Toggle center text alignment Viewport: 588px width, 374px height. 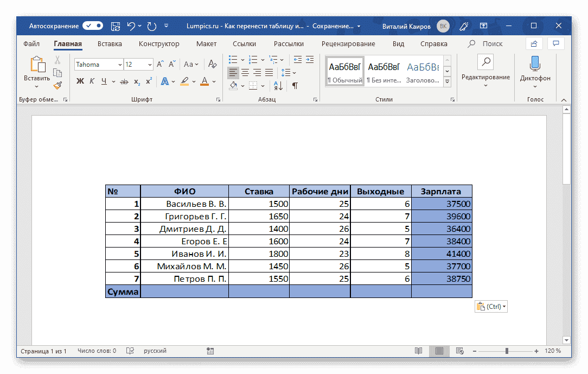tap(245, 72)
